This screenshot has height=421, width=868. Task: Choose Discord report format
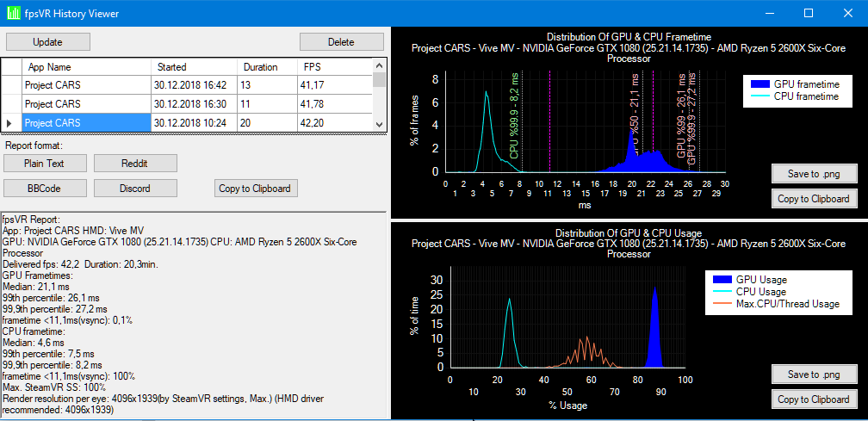(134, 188)
